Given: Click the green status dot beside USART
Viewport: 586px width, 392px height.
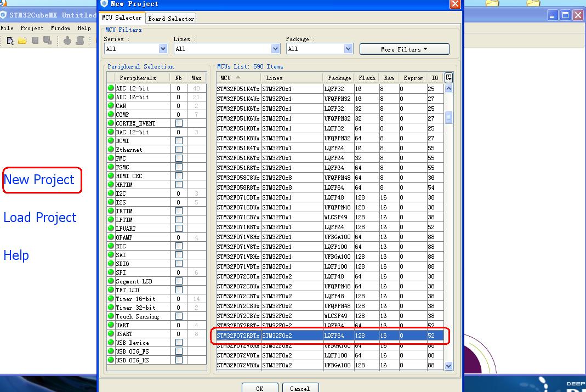Looking at the screenshot, I should pyautogui.click(x=111, y=334).
